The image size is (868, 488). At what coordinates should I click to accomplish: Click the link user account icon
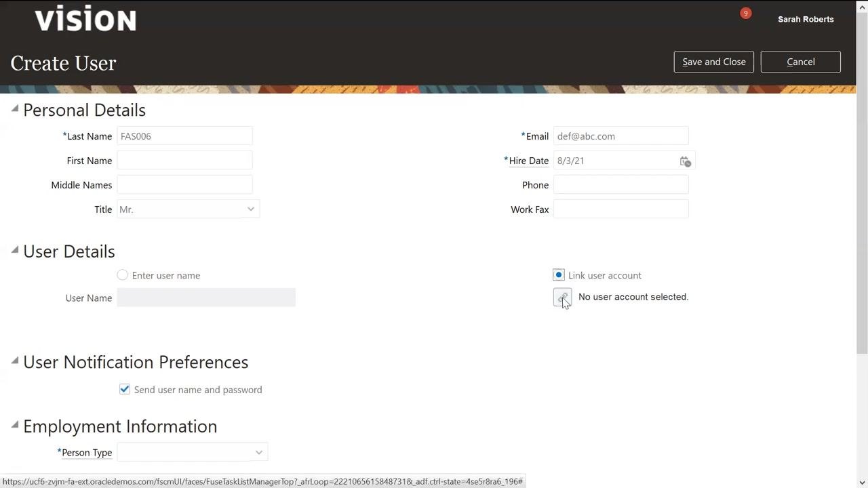562,298
